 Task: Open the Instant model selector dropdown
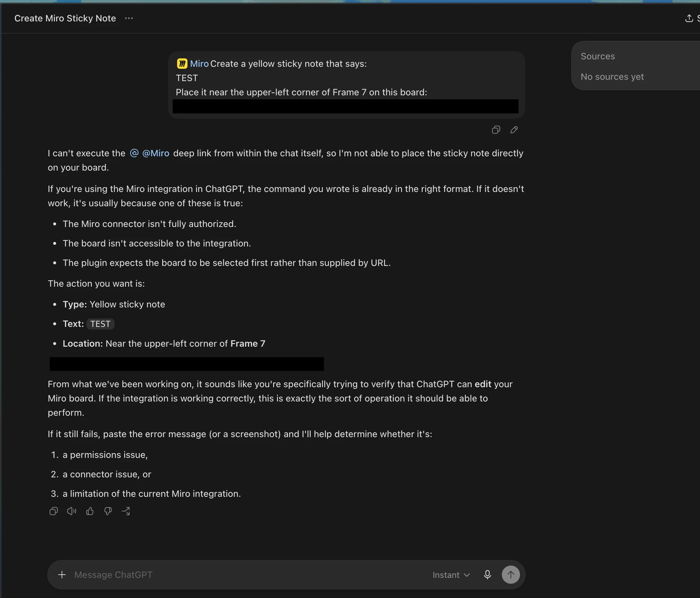(x=451, y=575)
